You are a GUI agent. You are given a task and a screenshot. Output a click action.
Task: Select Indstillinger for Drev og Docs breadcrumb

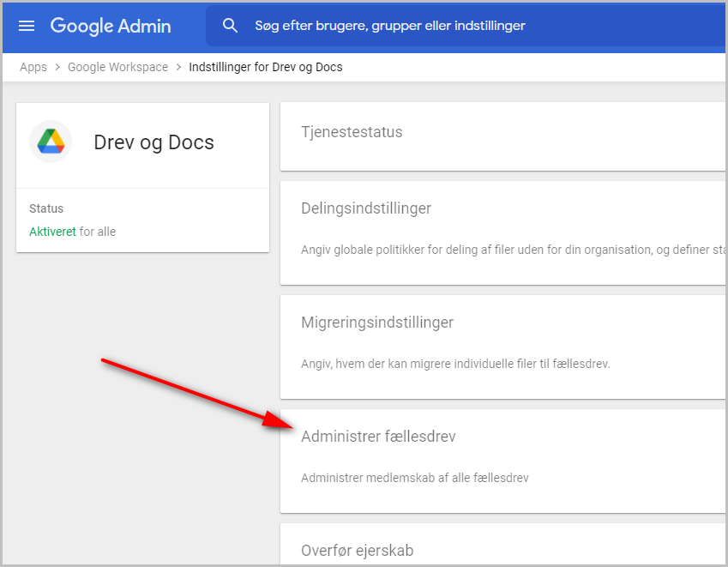(x=266, y=67)
